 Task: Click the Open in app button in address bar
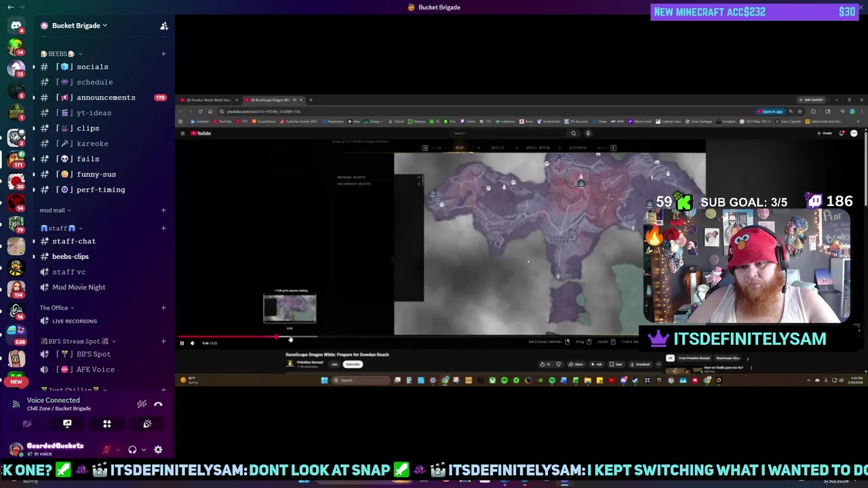coord(770,112)
